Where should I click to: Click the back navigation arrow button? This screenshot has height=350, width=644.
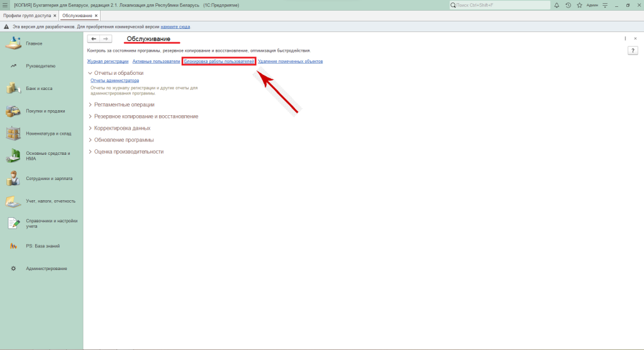coord(94,39)
